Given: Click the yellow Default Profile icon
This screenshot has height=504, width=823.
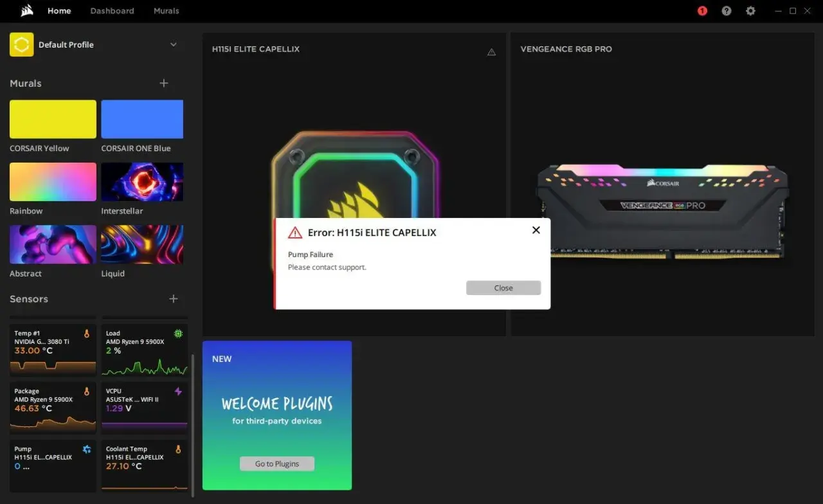Looking at the screenshot, I should click(21, 44).
